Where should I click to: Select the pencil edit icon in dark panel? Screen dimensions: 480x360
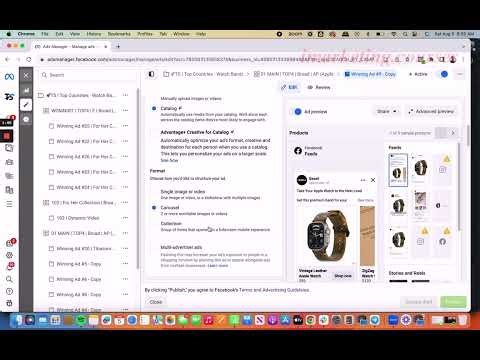[x=26, y=105]
